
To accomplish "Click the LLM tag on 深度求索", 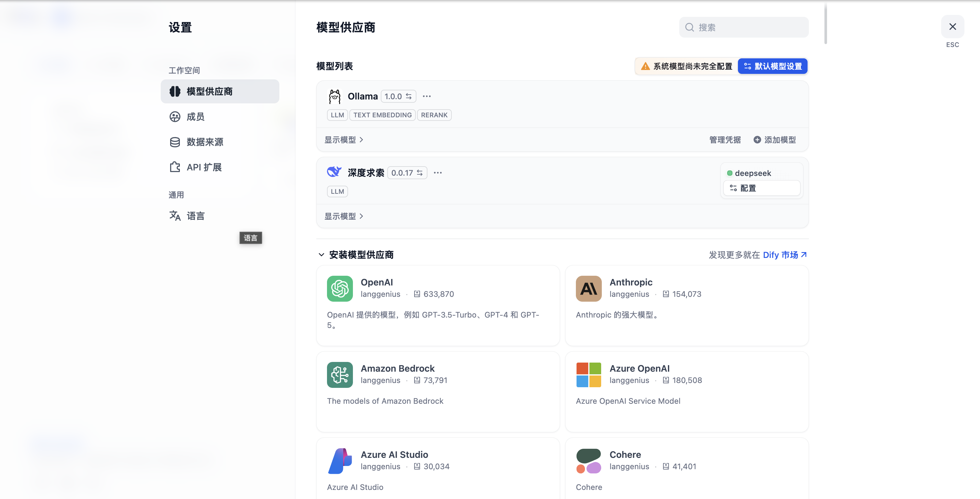I will click(x=337, y=191).
